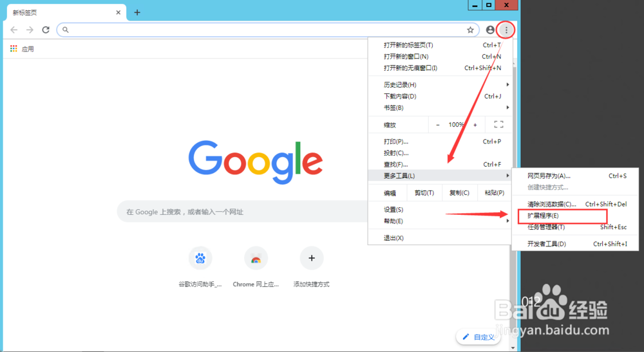644x352 pixels.
Task: Open 设置(S) menu item
Action: 440,210
